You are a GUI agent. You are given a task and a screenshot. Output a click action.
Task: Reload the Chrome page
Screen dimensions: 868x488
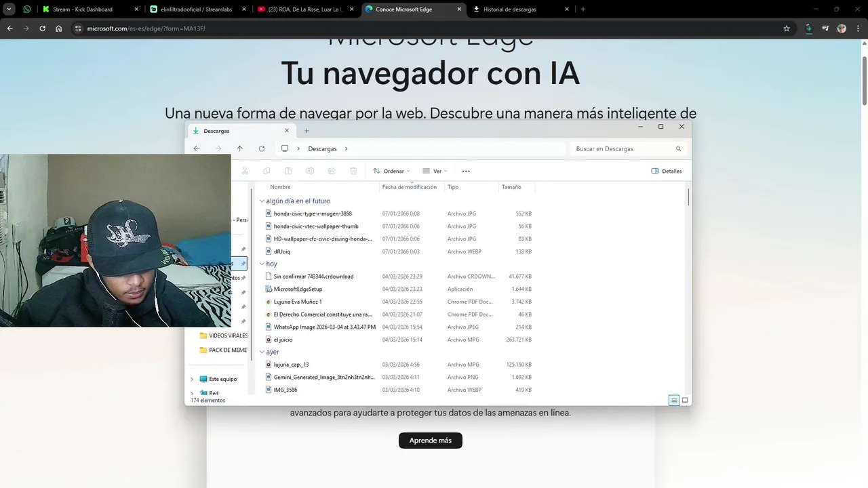pos(42,28)
